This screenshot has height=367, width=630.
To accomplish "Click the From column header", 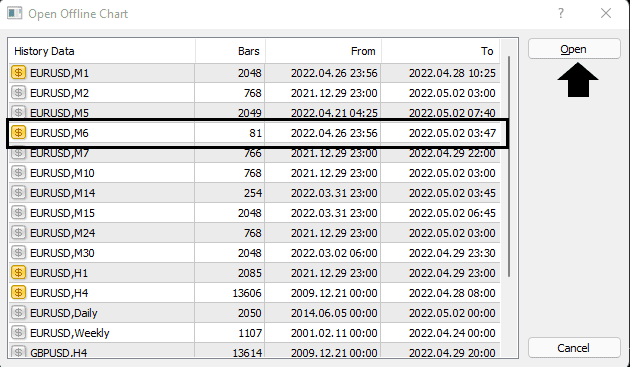I will tap(323, 51).
